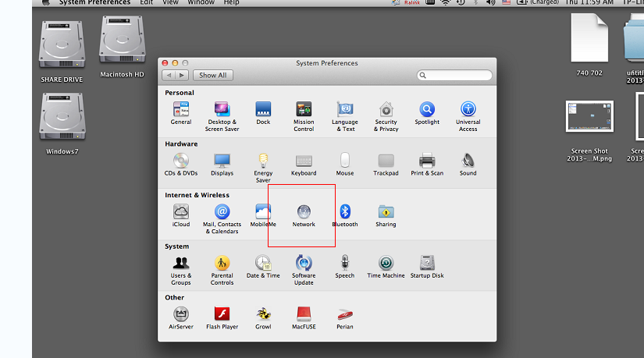Image resolution: width=644 pixels, height=358 pixels.
Task: Select the 740 702 desktop file
Action: click(x=589, y=44)
